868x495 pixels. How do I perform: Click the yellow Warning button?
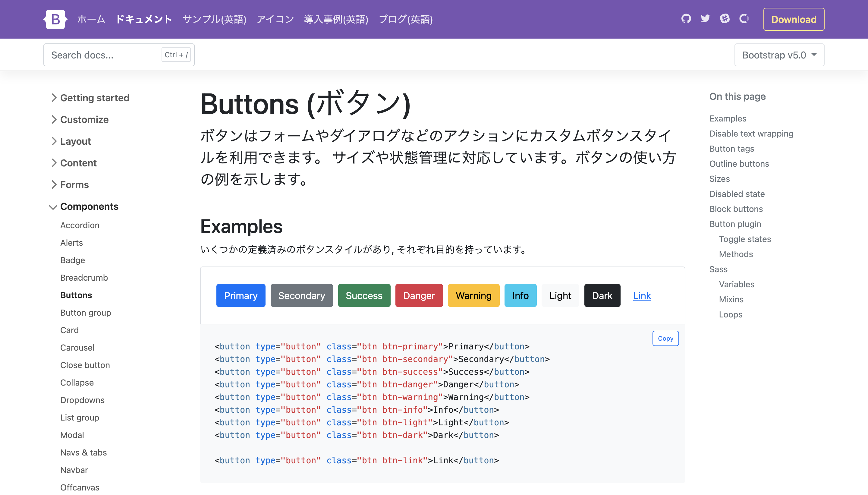473,295
